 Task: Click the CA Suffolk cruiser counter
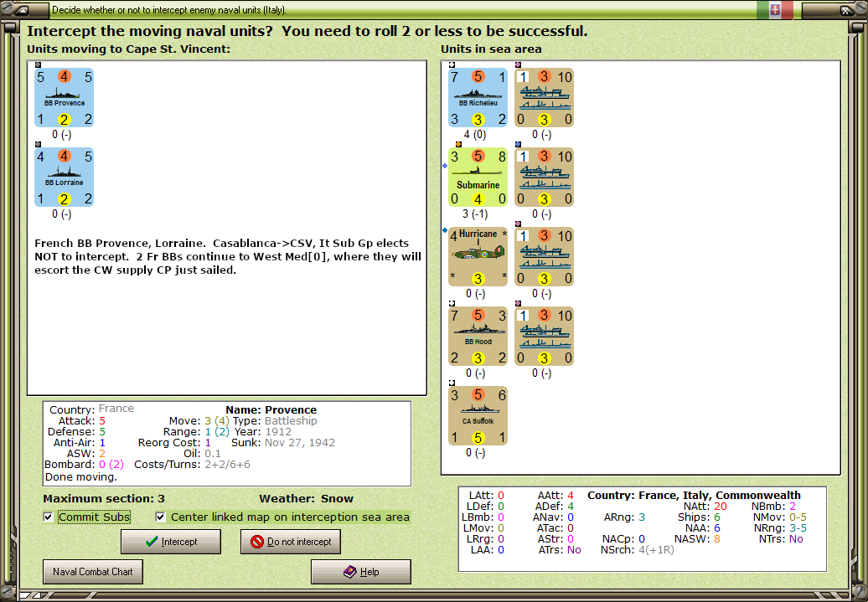point(478,415)
